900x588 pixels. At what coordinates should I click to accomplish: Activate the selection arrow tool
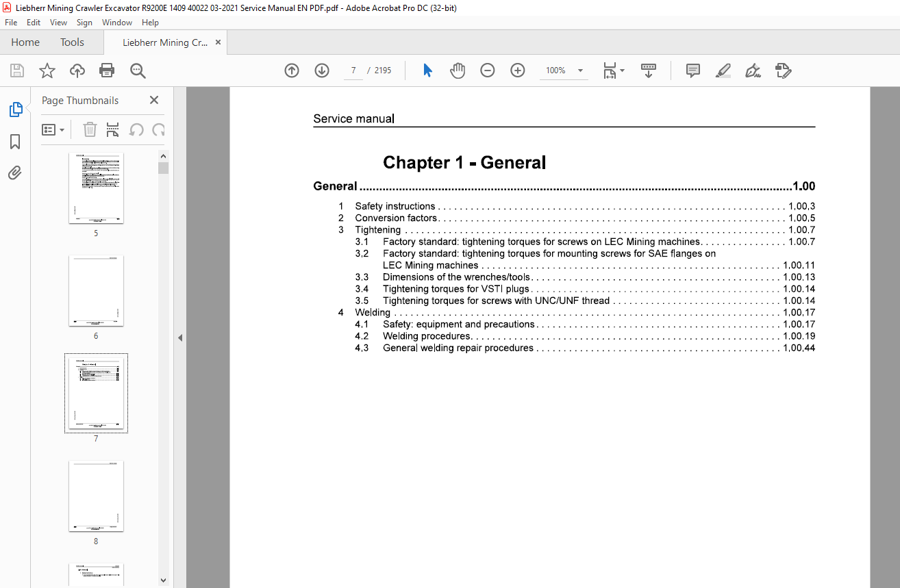427,71
